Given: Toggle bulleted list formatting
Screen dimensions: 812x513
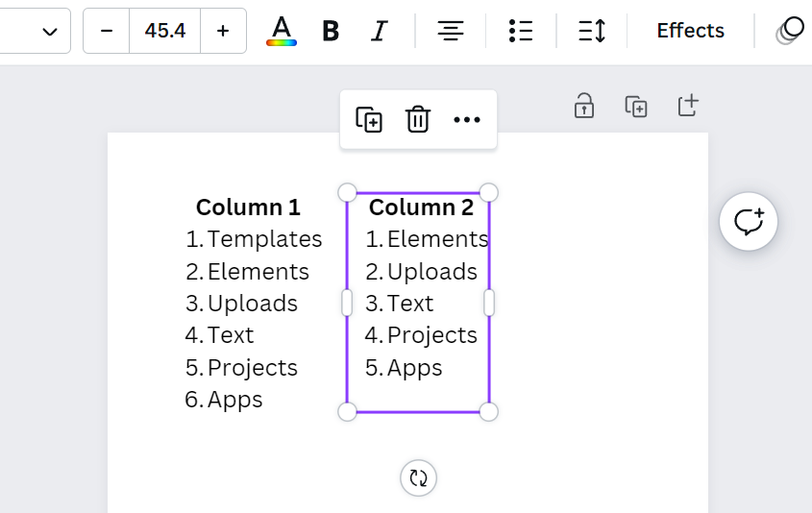Looking at the screenshot, I should 521,31.
